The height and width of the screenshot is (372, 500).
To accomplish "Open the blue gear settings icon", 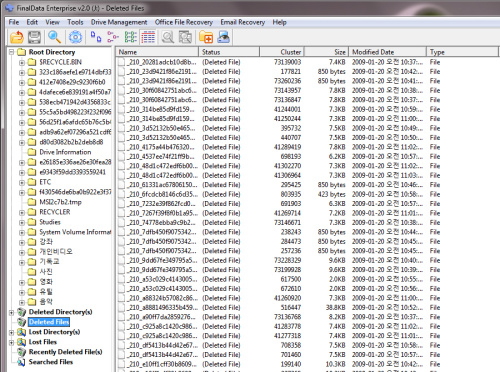I will click(76, 37).
